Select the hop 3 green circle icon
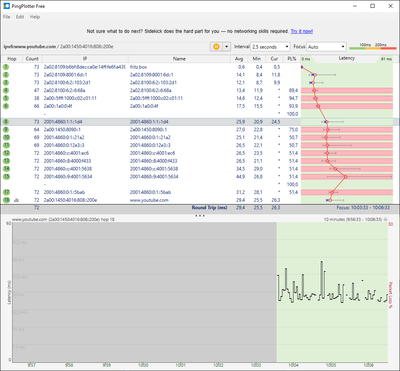 (6, 82)
